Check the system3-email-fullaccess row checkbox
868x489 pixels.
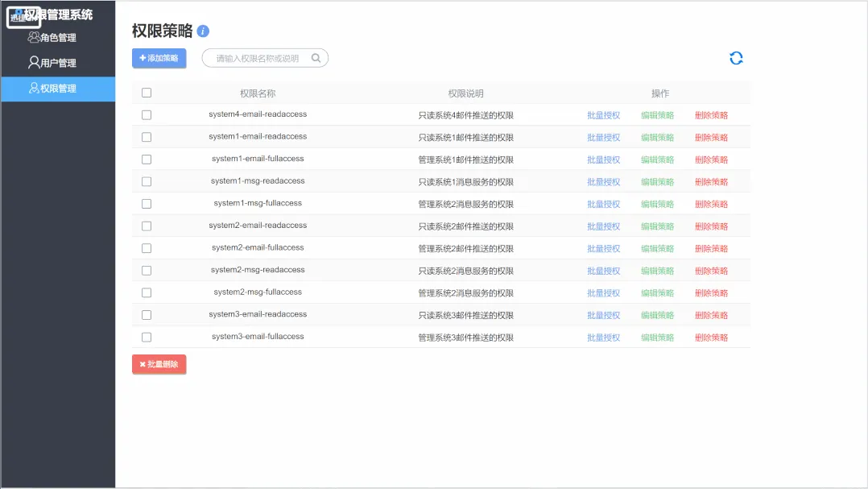tap(147, 337)
